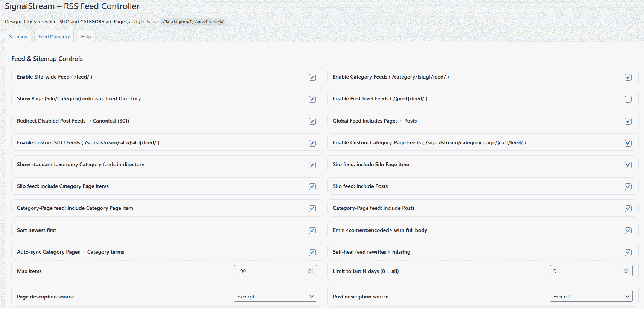This screenshot has height=309, width=644.
Task: Select the Settings tab
Action: point(18,37)
